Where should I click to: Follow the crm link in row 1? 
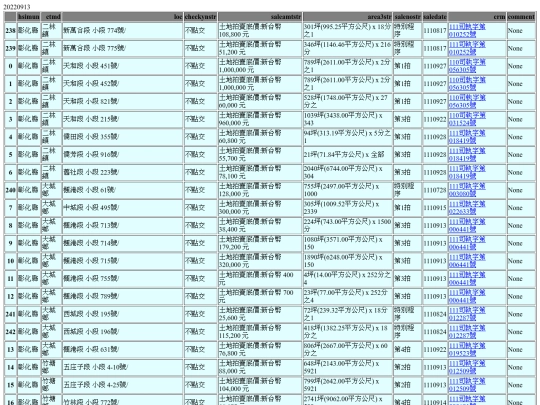[x=467, y=84]
